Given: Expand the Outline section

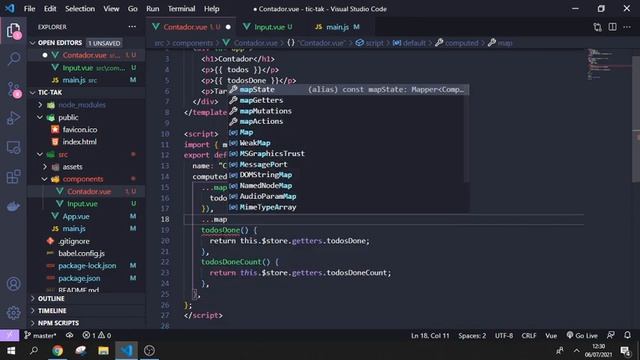Looking at the screenshot, I should tap(86, 298).
